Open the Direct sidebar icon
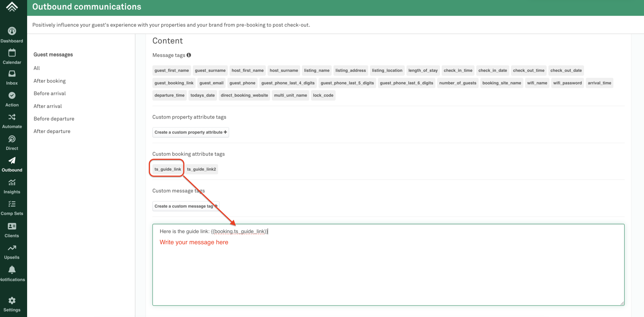 (x=12, y=139)
